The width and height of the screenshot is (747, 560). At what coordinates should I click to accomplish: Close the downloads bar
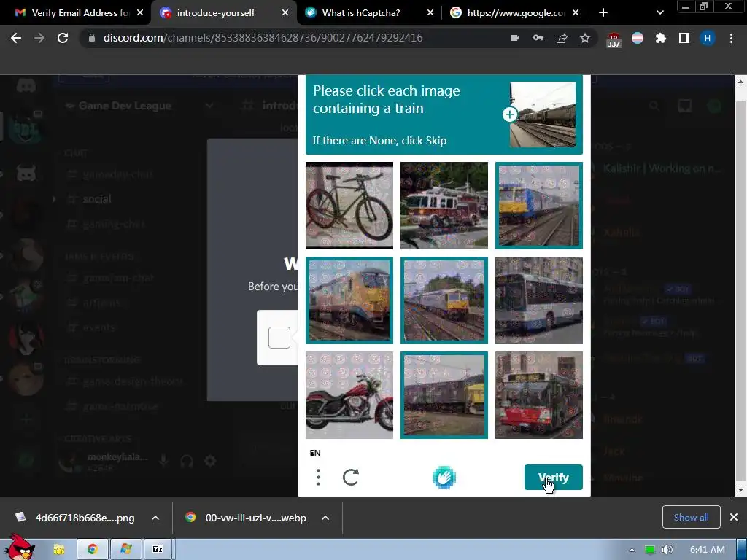[734, 517]
